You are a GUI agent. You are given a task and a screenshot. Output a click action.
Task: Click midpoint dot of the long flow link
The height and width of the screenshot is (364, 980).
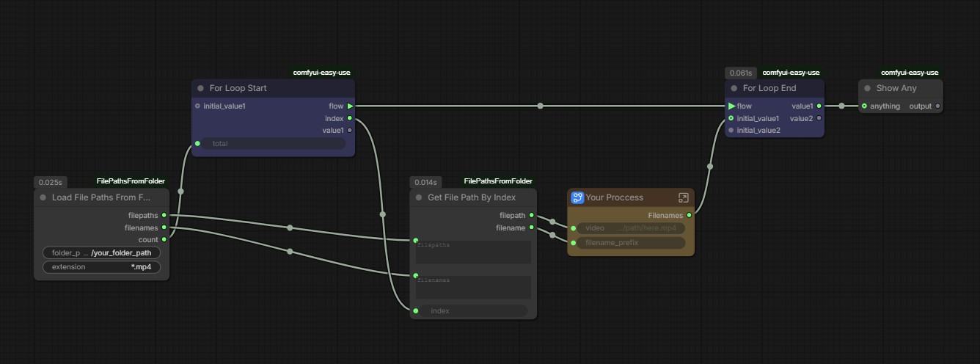pyautogui.click(x=541, y=106)
